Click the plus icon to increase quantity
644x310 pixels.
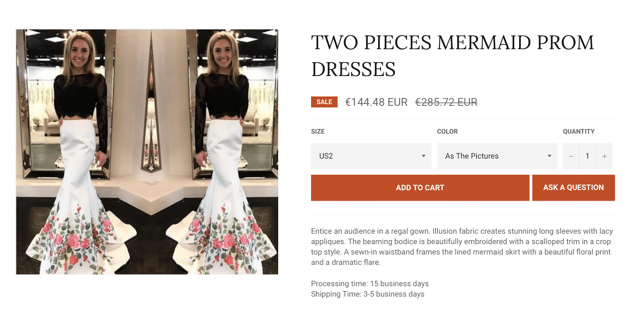pyautogui.click(x=604, y=156)
